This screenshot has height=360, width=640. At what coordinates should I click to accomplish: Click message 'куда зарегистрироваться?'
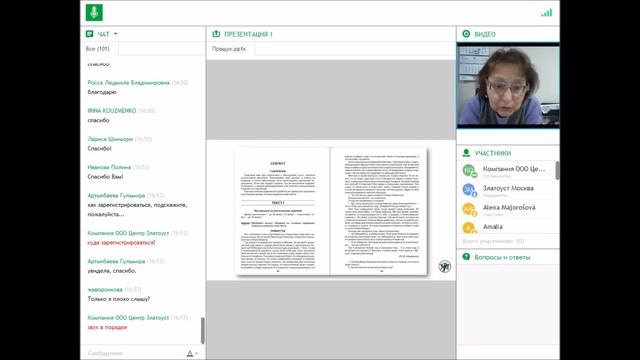[121, 242]
